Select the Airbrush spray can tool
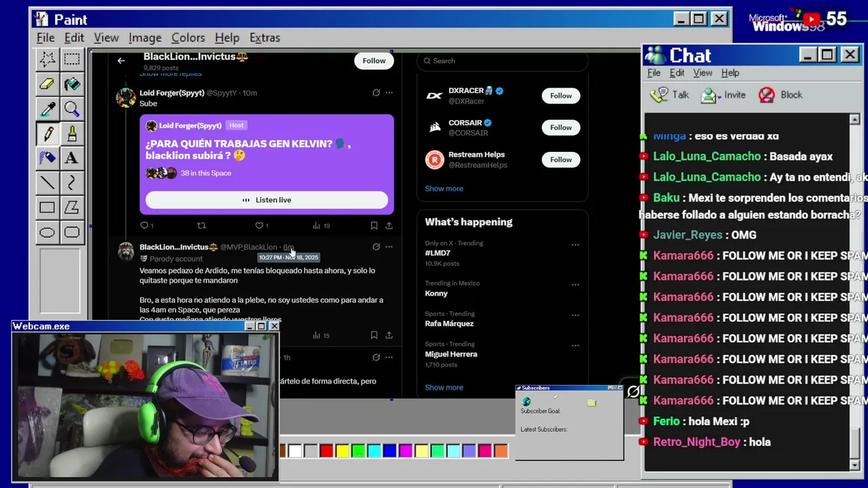868x488 pixels. pyautogui.click(x=47, y=158)
